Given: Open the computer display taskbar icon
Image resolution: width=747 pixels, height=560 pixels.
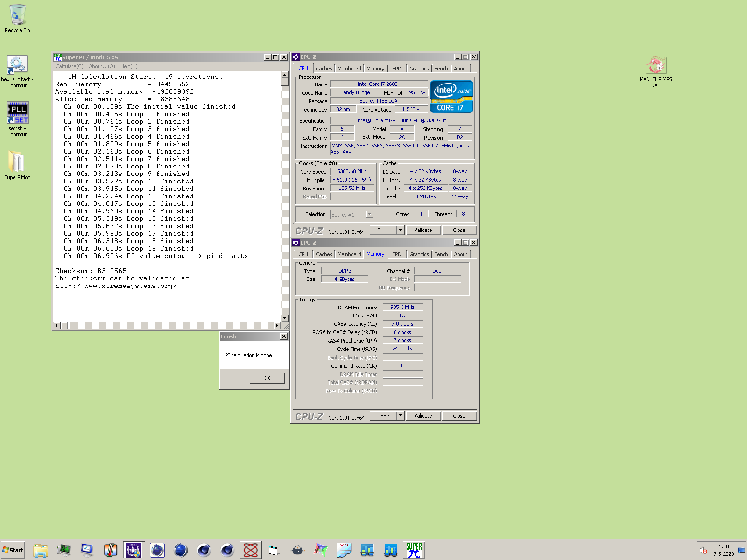Looking at the screenshot, I should 87,550.
